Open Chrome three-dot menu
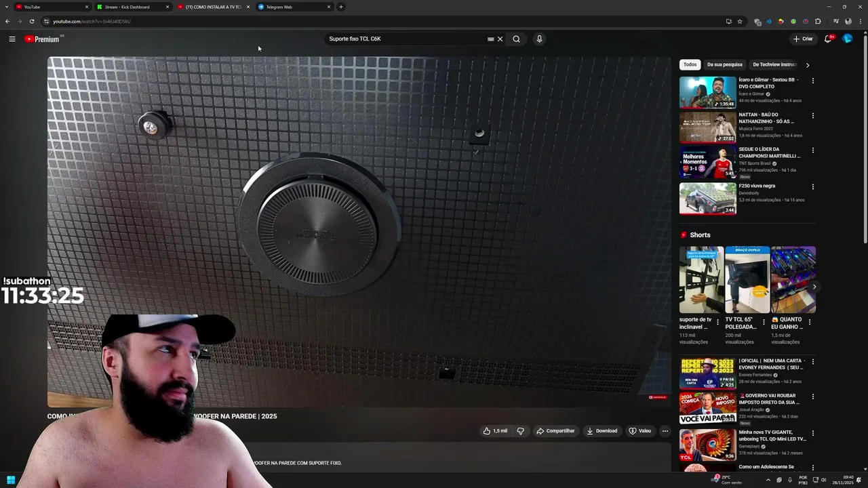The height and width of the screenshot is (488, 868). [x=860, y=21]
